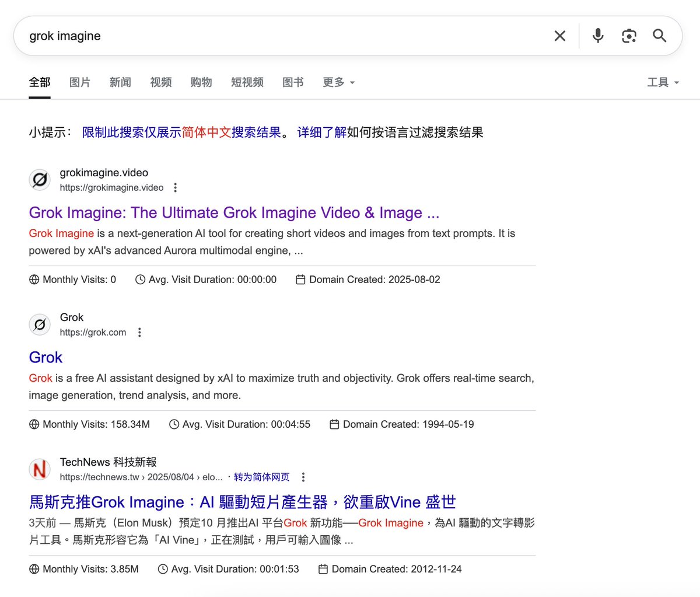Click grokimagine.video site favicon
Screen dimensions: 700x597
[x=40, y=179]
